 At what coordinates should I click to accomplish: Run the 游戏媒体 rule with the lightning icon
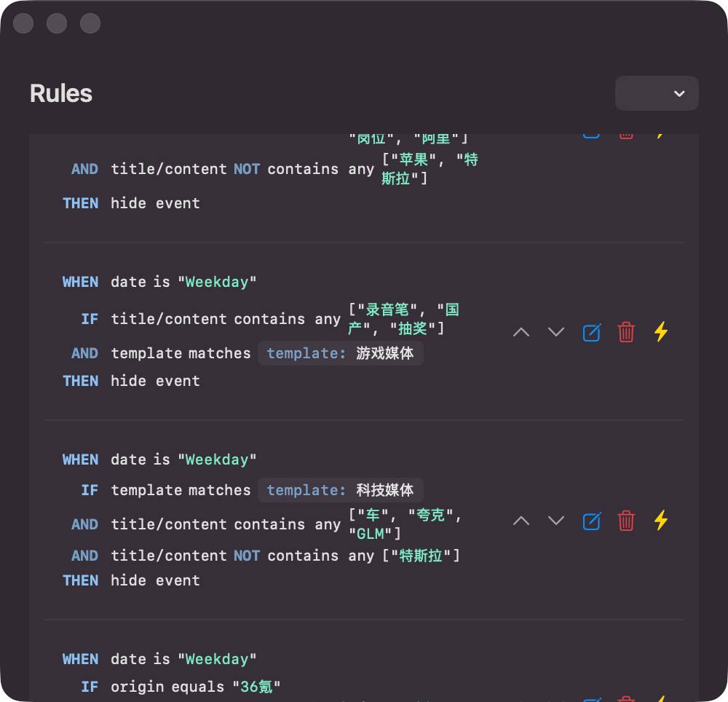661,332
